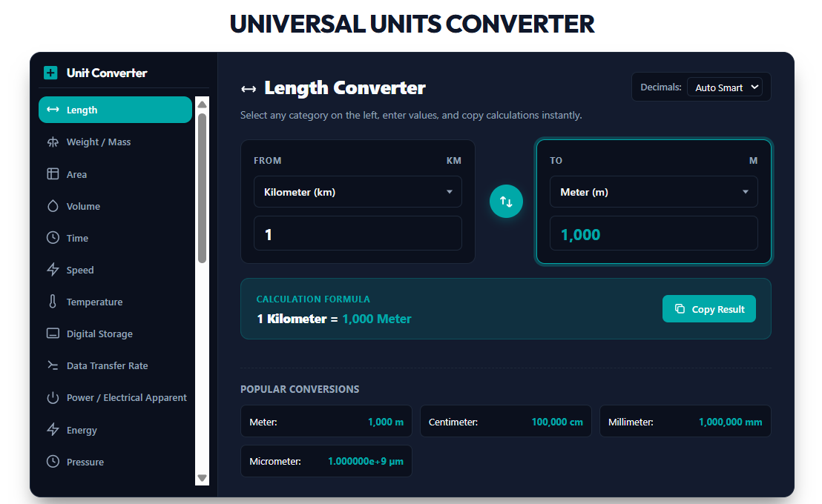Screen dimensions: 822x504
Task: Click the Pressure gauge icon
Action: (53, 462)
